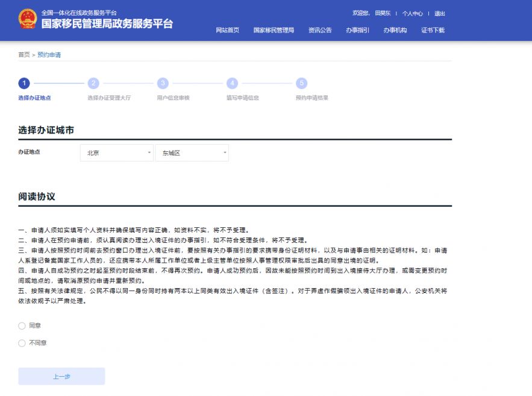Screen dimensions: 532x396
Task: Open the 北京 city dropdown
Action: click(116, 152)
